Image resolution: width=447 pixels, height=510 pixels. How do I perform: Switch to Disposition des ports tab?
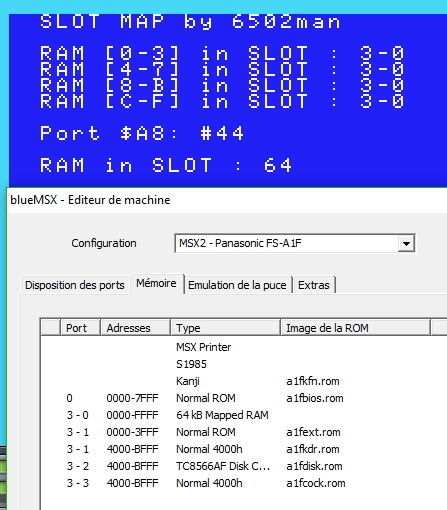pos(75,285)
